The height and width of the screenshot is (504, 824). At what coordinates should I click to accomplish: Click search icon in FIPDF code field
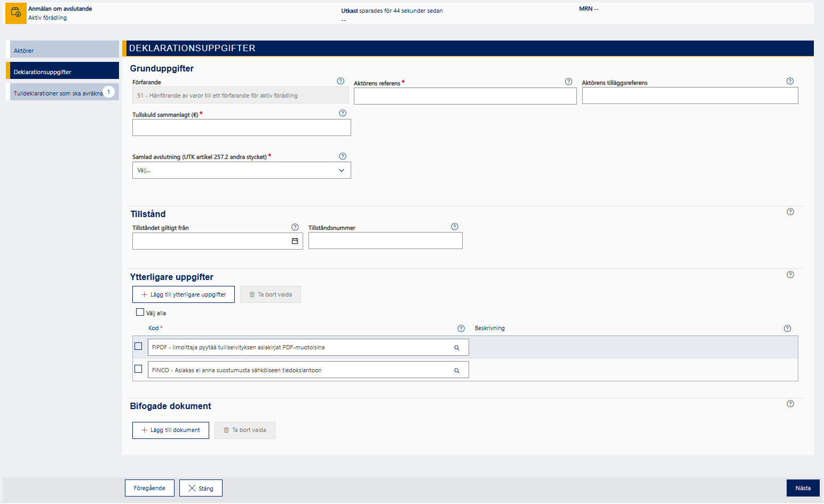457,348
